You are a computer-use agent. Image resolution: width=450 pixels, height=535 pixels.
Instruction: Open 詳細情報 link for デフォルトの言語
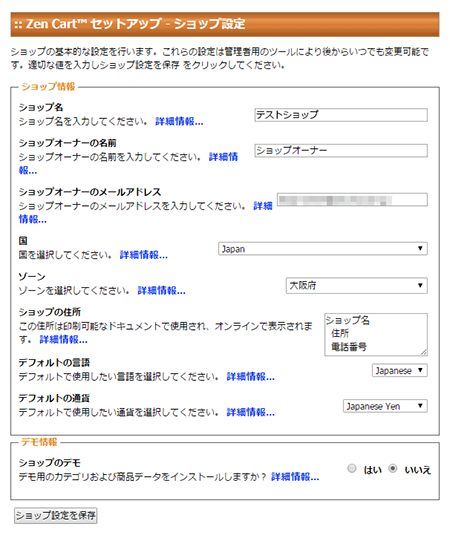251,377
